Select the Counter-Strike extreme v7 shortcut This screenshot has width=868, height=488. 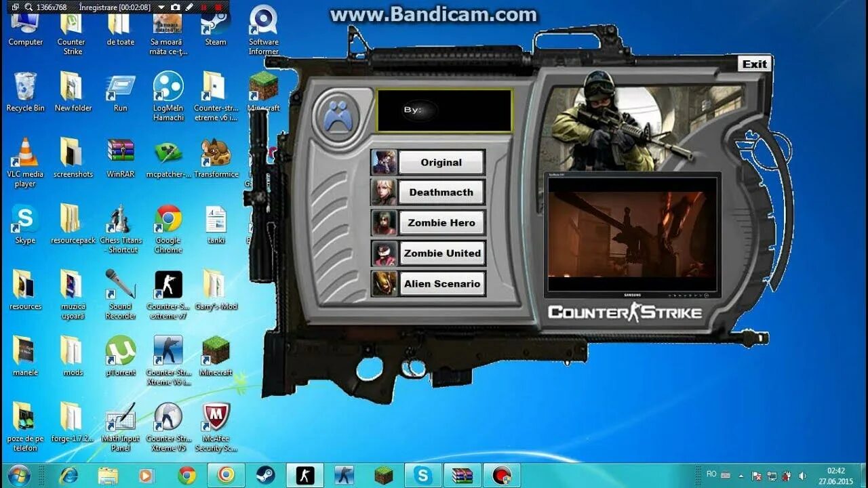[x=168, y=295]
